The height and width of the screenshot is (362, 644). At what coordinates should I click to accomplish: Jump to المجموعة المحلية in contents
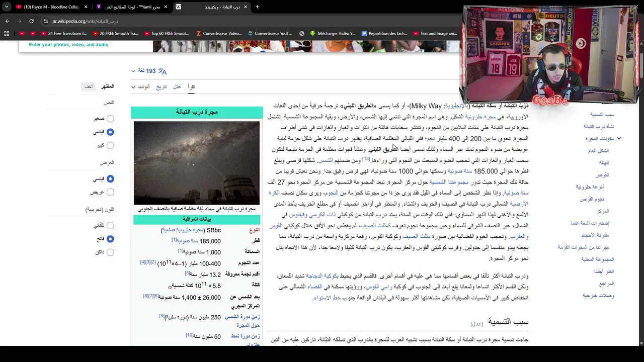tap(597, 259)
